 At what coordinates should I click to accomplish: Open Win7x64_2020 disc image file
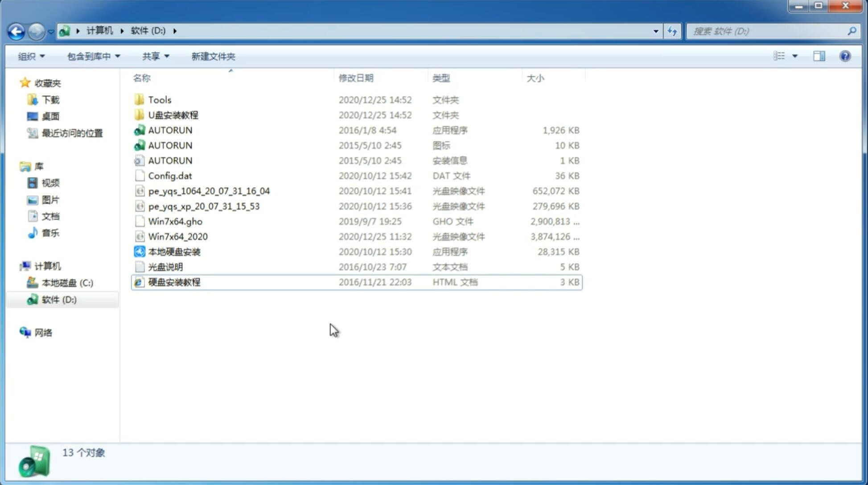click(x=177, y=237)
